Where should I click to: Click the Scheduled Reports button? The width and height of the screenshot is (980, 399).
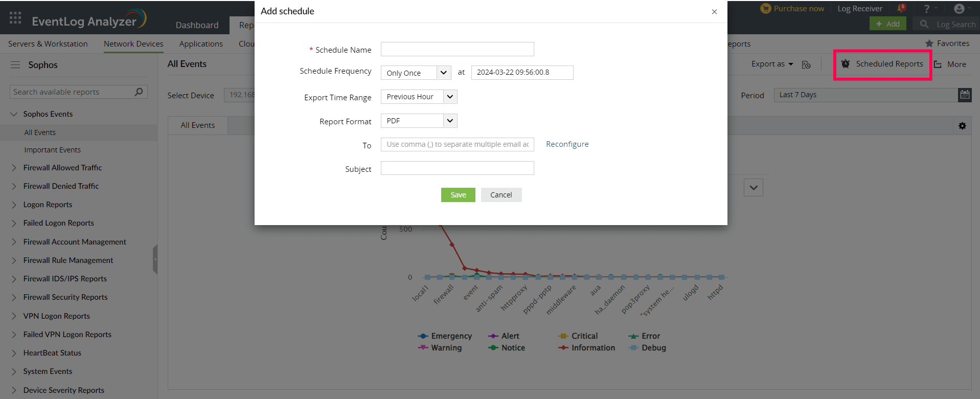point(882,64)
